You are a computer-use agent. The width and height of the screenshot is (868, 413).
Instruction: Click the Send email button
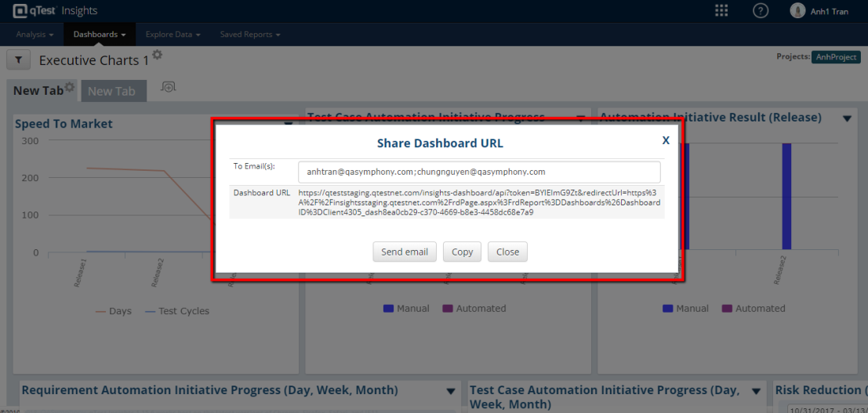pyautogui.click(x=405, y=252)
